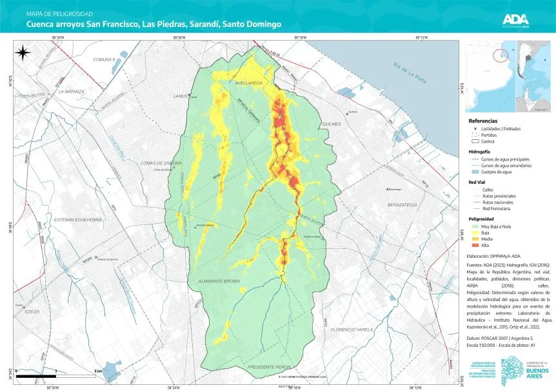The width and height of the screenshot is (556, 392).
Task: Click the map title Cuenca arroyos San Francisco
Action: pos(154,24)
